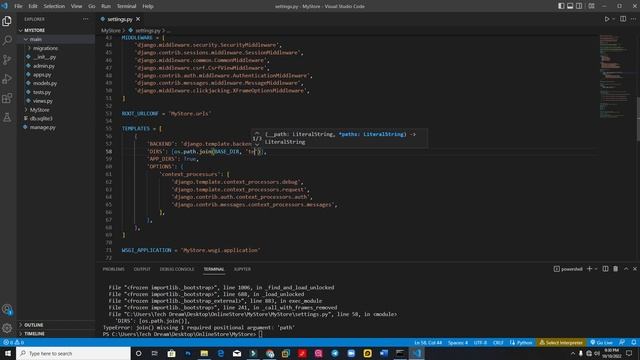Open the Selection menu
Image resolution: width=640 pixels, height=360 pixels.
[x=54, y=6]
